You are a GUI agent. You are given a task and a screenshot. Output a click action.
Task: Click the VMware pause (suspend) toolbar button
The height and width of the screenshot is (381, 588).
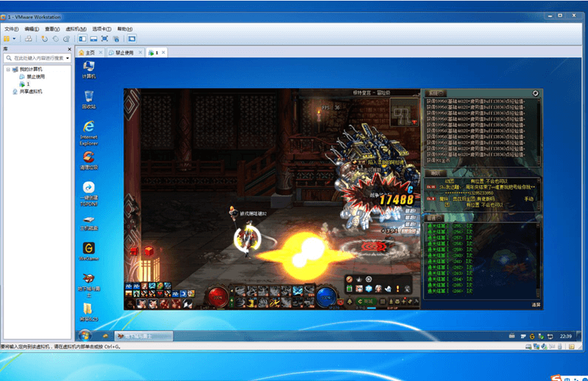(7, 39)
